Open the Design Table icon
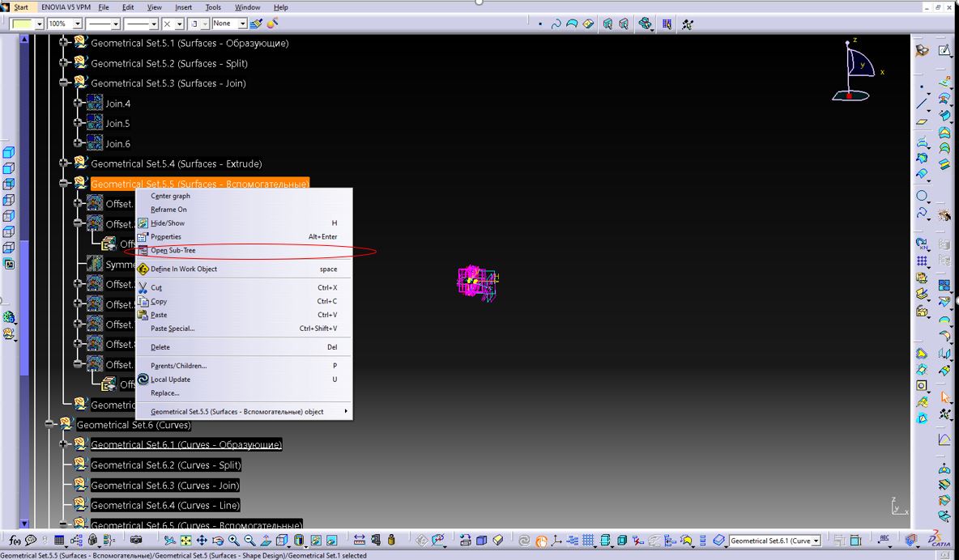The image size is (959, 560). pyautogui.click(x=59, y=541)
